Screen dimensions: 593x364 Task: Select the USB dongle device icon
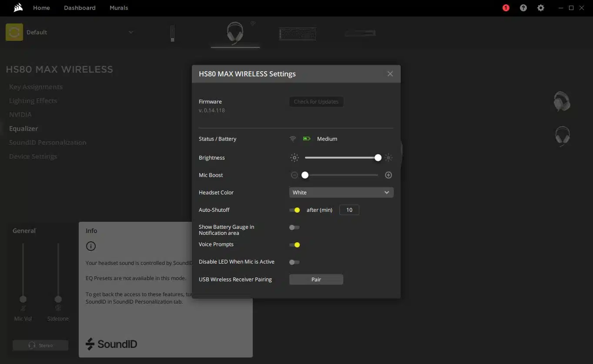[x=172, y=33]
